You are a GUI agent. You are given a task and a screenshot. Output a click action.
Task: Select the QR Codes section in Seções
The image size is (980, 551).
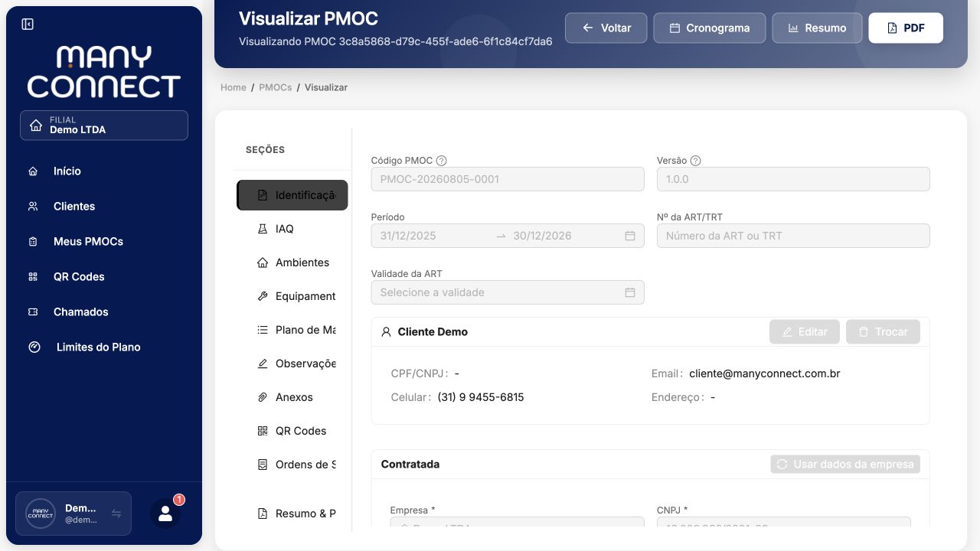(292, 431)
